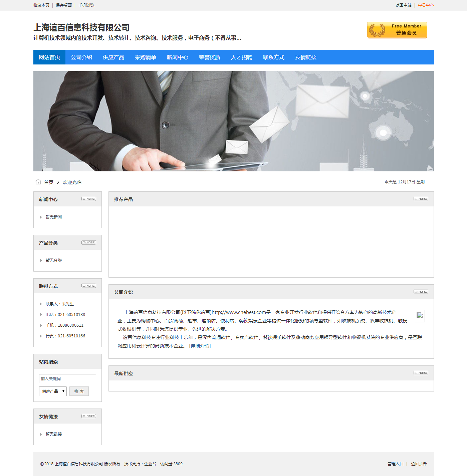Screen dimensions: 467x476
Task: Click 管理入口 in footer
Action: (396, 464)
